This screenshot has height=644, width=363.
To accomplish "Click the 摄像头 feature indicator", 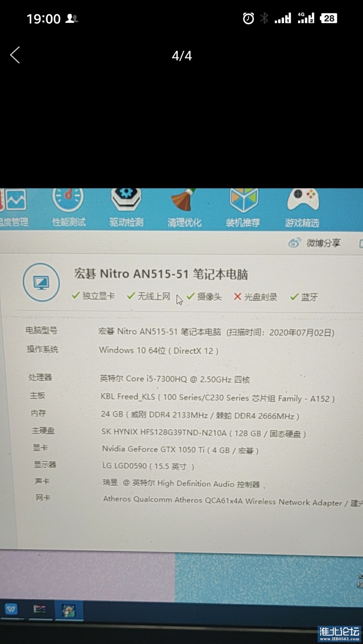I will (x=204, y=297).
